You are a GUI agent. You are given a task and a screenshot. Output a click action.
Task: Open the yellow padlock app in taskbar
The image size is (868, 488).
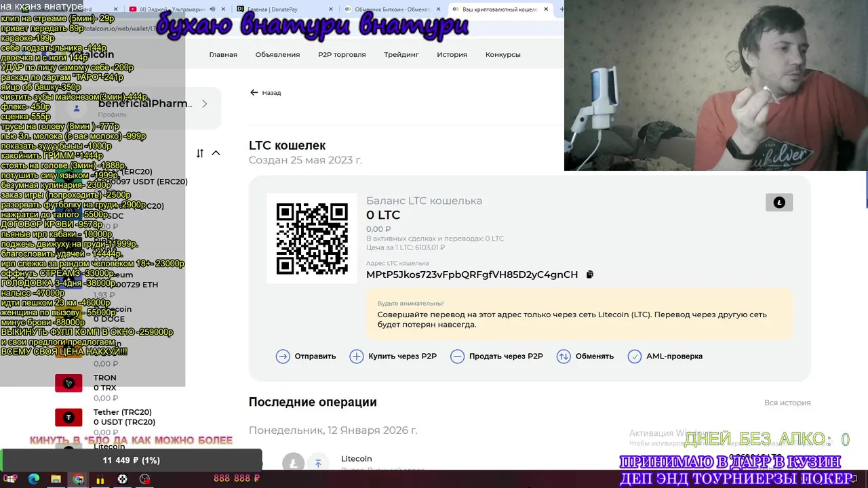pyautogui.click(x=100, y=479)
